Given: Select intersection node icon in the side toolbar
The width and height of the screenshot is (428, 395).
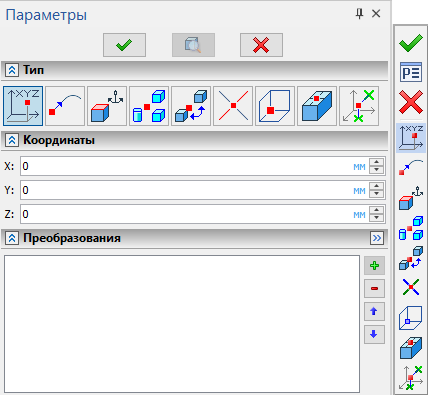Looking at the screenshot, I should (411, 287).
